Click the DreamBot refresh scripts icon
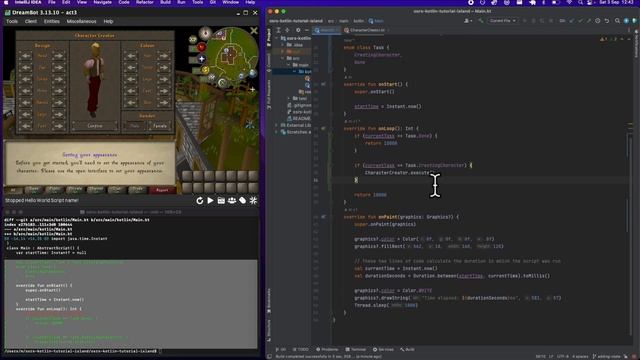 tap(200, 200)
